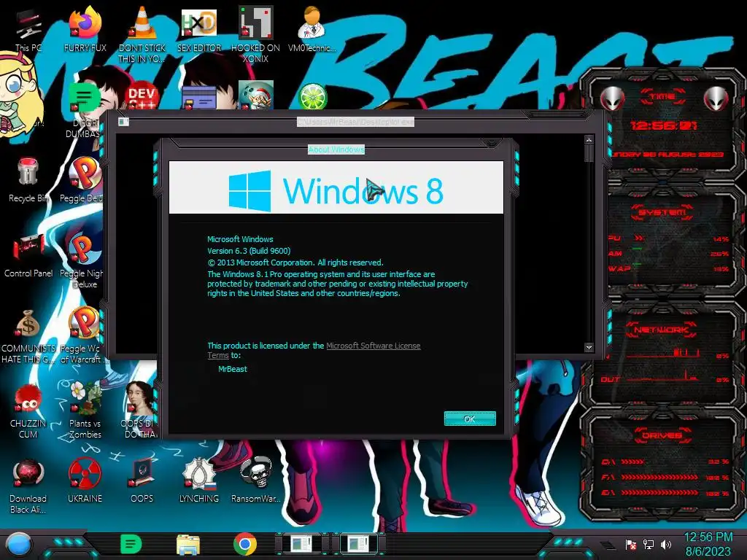Open File Explorer from taskbar
Screen dimensions: 747x560
(x=188, y=545)
